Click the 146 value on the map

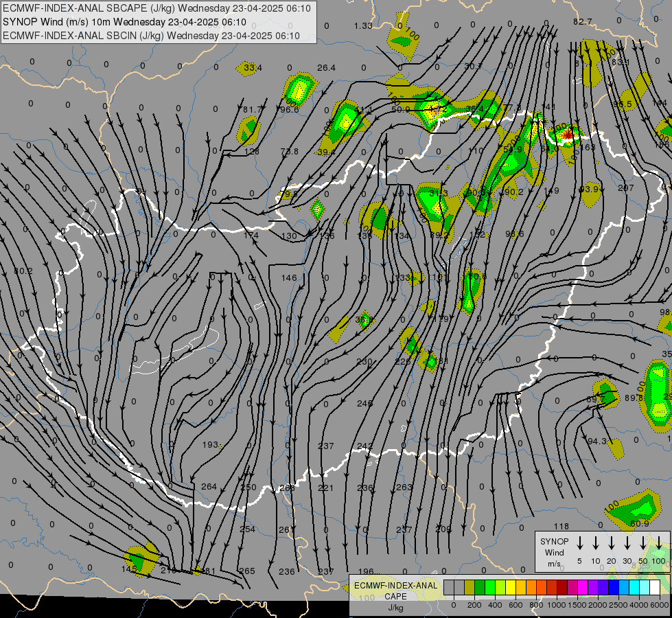coord(289,277)
